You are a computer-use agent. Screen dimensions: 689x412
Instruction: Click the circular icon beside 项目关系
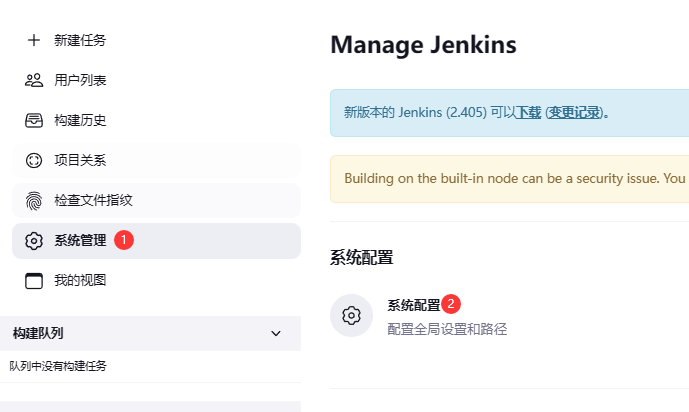34,160
